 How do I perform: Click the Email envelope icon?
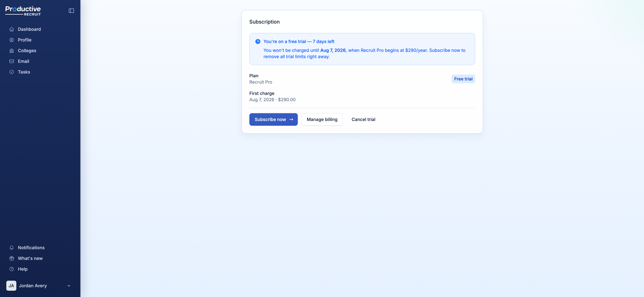11,61
